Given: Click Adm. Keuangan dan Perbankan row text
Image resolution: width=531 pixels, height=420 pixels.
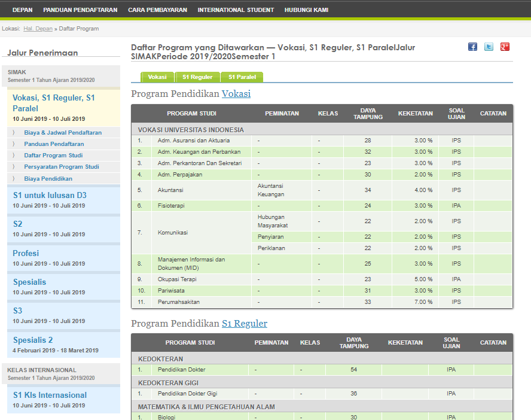Looking at the screenshot, I should [199, 152].
